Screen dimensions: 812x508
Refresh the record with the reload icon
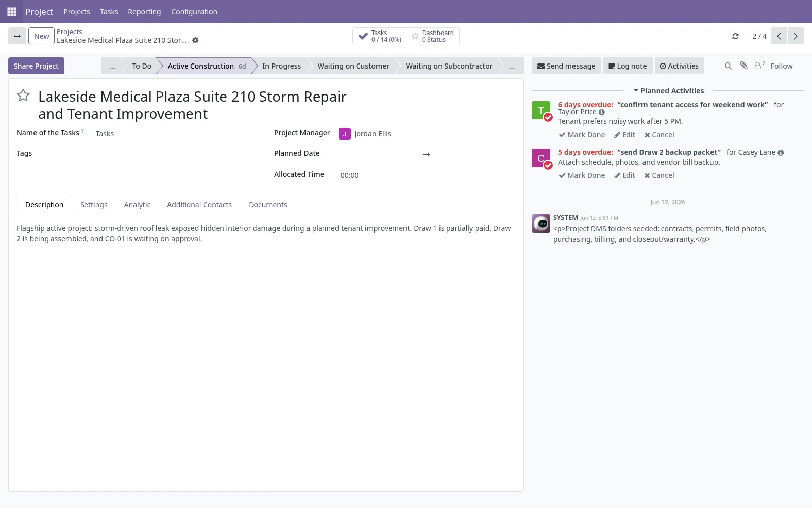(735, 36)
